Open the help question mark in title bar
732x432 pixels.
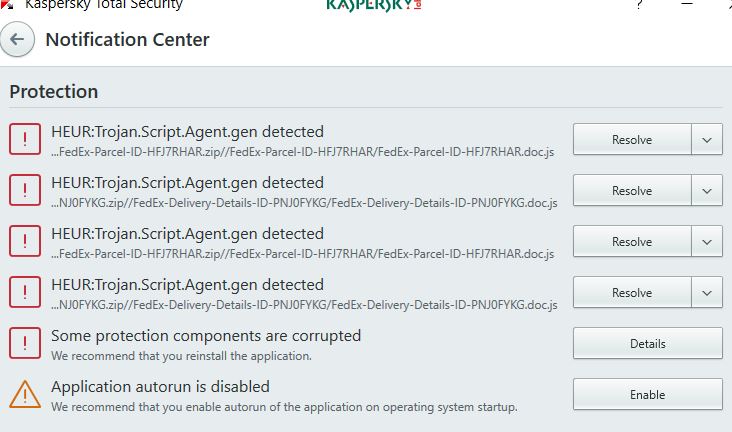pyautogui.click(x=639, y=5)
